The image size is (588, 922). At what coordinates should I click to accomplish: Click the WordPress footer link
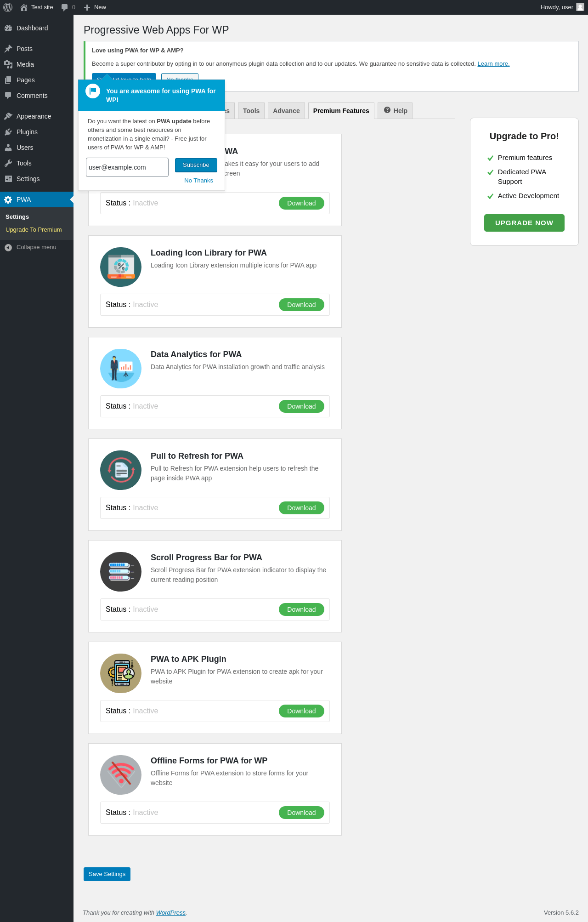click(171, 913)
